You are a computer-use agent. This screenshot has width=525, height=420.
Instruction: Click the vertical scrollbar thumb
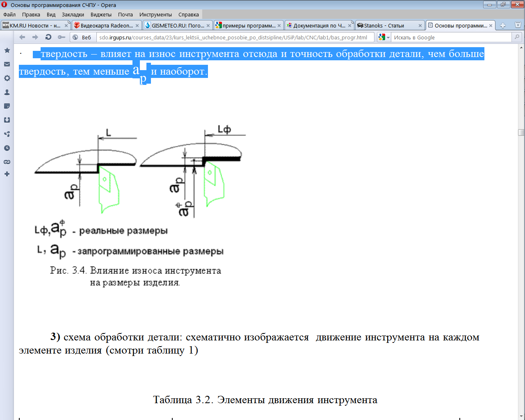pos(521,132)
